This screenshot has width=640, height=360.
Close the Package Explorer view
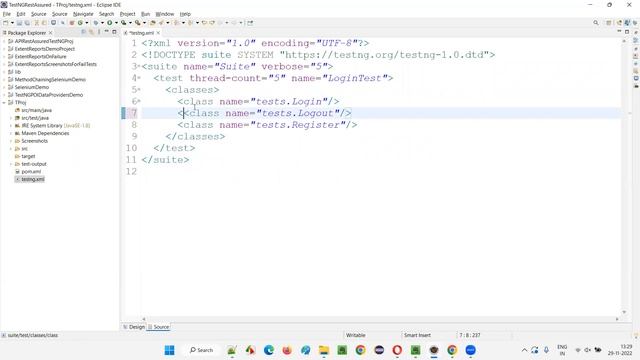[51, 33]
